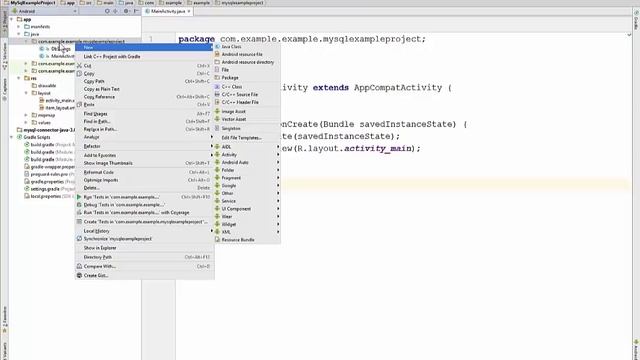The height and width of the screenshot is (360, 640).
Task: Expand the Analyze submenu arrow
Action: (211, 137)
